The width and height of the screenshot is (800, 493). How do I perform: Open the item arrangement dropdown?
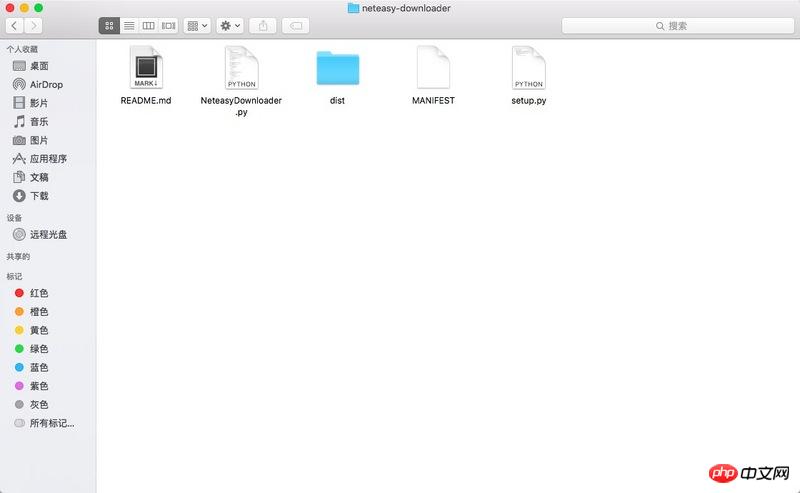click(197, 26)
